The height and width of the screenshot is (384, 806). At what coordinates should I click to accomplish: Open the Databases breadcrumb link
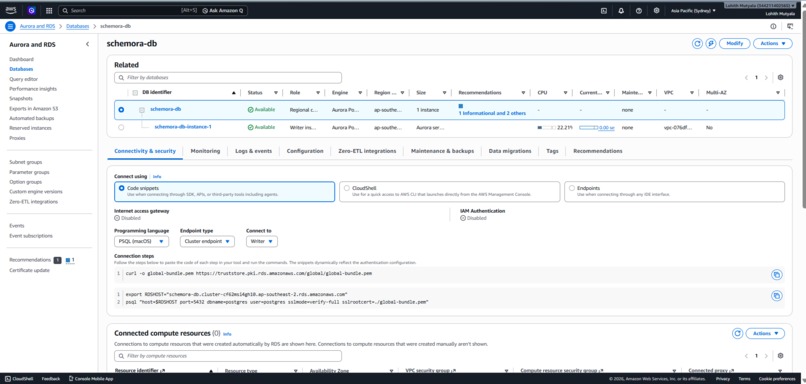(x=77, y=26)
